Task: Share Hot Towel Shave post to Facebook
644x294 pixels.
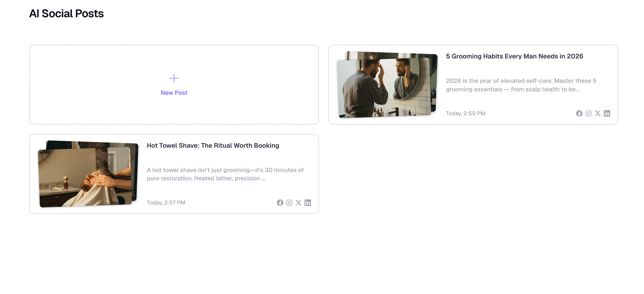Action: (x=280, y=203)
